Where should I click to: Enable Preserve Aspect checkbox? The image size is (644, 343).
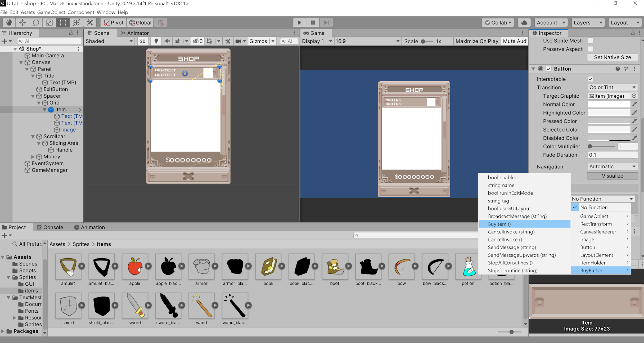pyautogui.click(x=591, y=49)
